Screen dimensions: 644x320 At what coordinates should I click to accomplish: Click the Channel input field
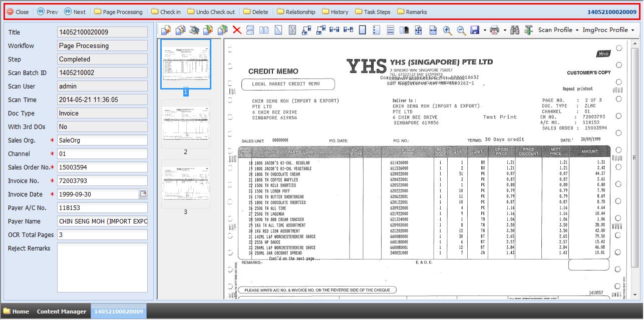click(x=102, y=153)
